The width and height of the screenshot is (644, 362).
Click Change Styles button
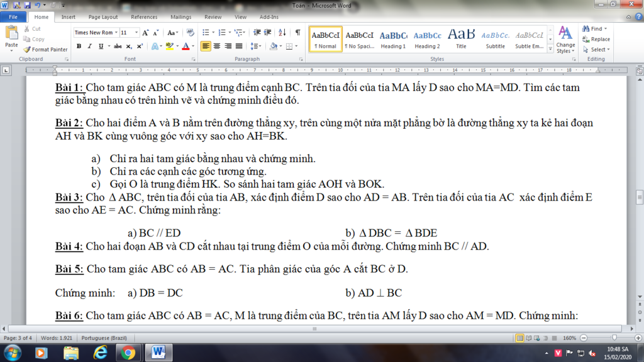(x=565, y=40)
